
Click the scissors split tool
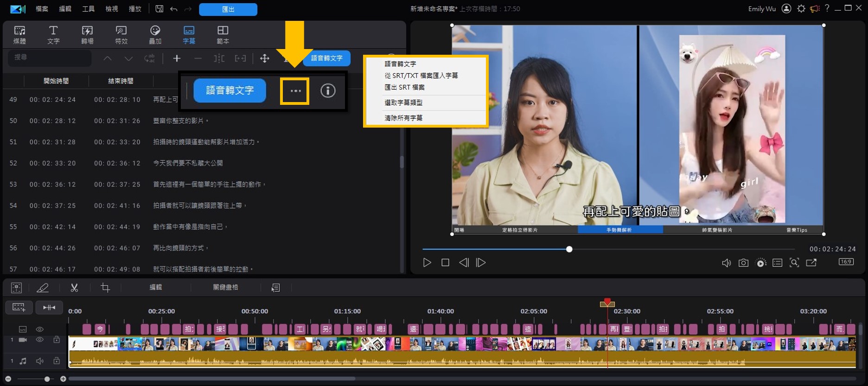point(74,288)
